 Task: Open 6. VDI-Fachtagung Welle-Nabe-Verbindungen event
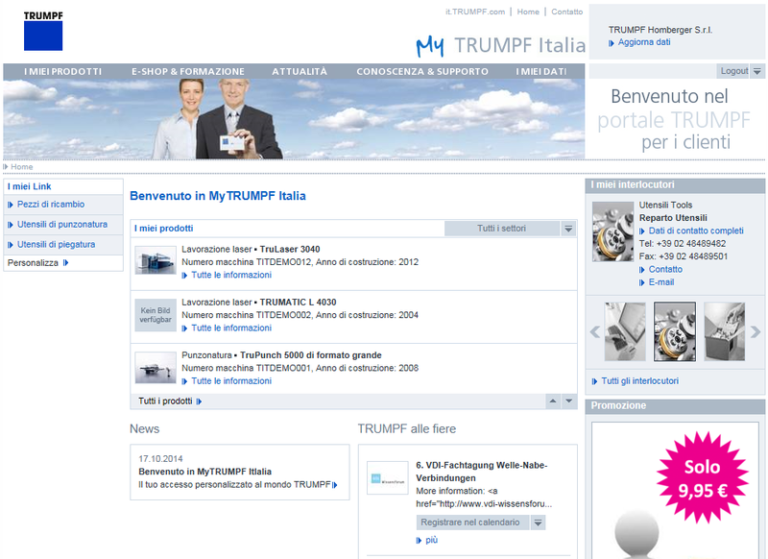click(481, 471)
